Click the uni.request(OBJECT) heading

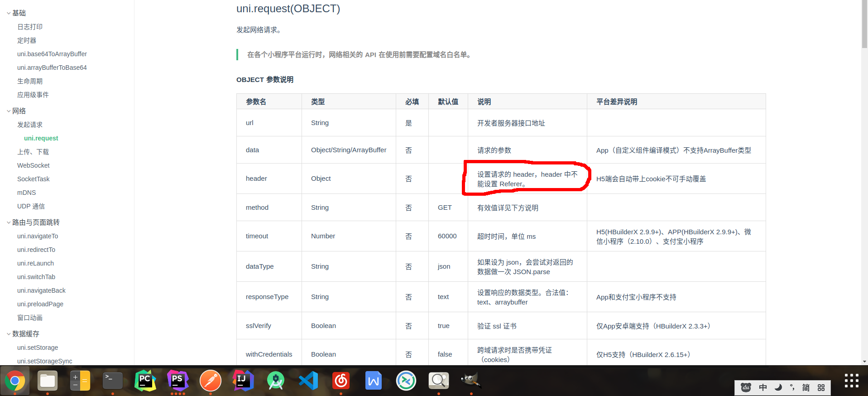[288, 9]
